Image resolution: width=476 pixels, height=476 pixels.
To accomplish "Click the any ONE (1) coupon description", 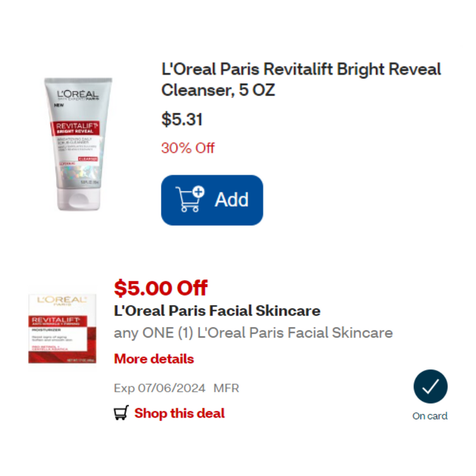I will pos(253,333).
